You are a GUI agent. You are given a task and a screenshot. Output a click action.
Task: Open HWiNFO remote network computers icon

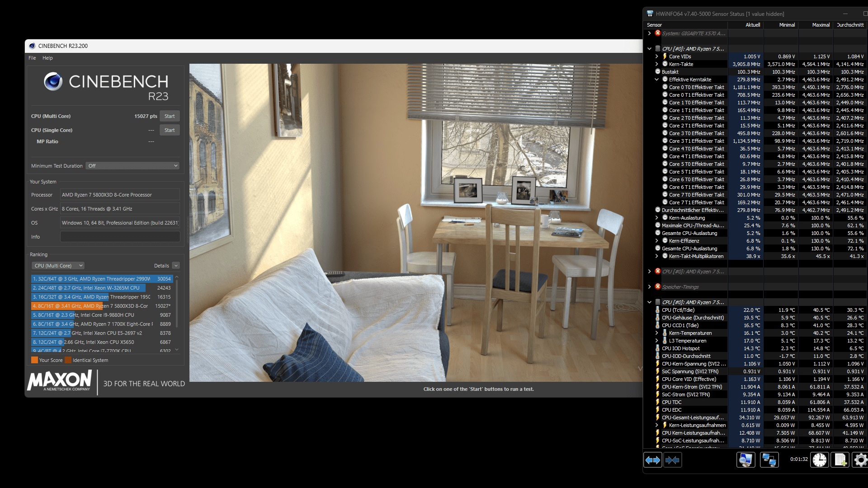(x=769, y=460)
